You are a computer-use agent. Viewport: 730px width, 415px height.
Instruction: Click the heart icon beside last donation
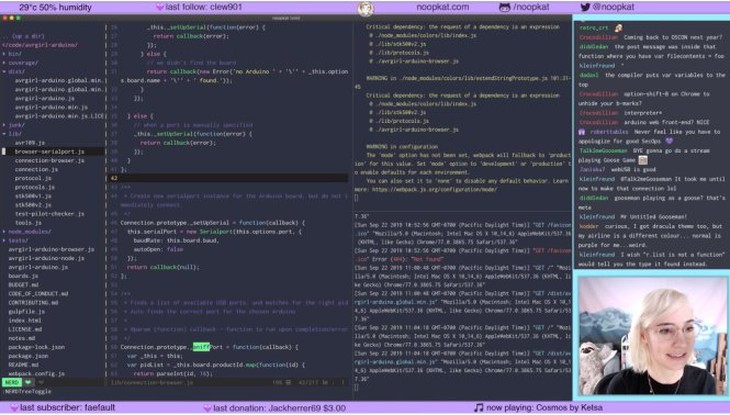click(x=205, y=408)
